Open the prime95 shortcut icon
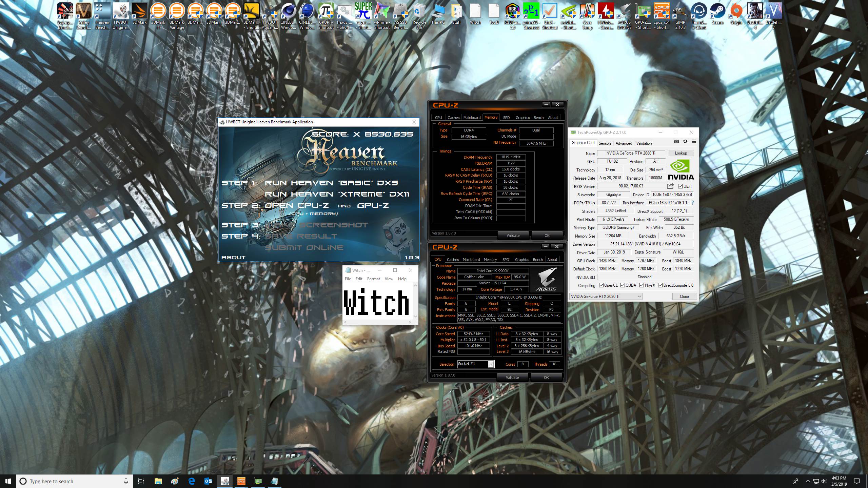868x488 pixels. coord(531,16)
